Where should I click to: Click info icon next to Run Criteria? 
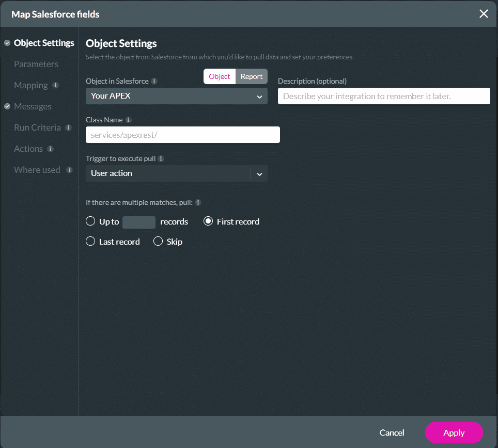coord(69,127)
